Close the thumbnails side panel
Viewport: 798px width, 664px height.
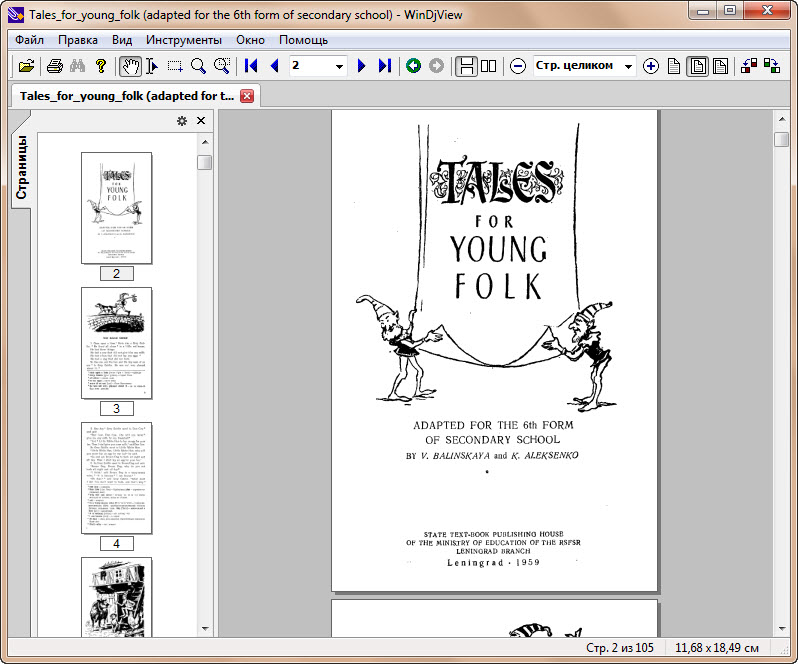201,121
